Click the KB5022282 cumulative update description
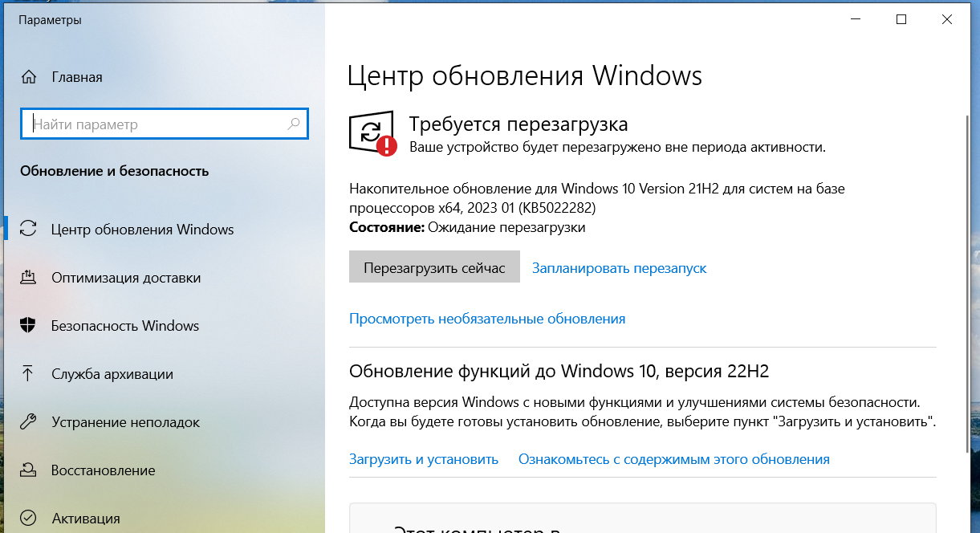This screenshot has height=533, width=980. pos(597,198)
